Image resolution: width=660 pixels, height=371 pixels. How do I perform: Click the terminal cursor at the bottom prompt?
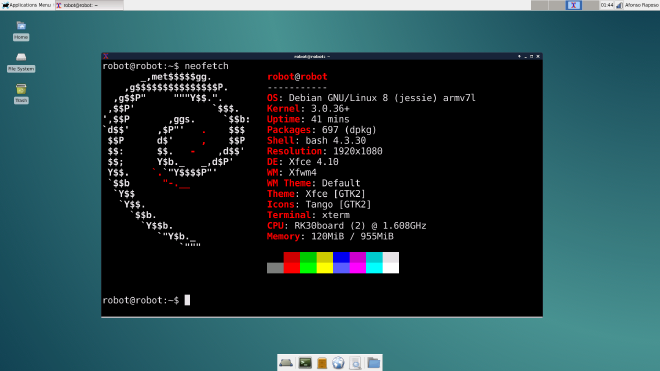187,300
